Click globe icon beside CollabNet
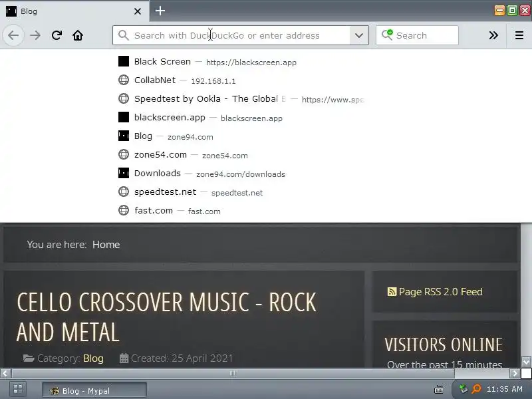Screen dimensions: 532x399 coord(124,80)
